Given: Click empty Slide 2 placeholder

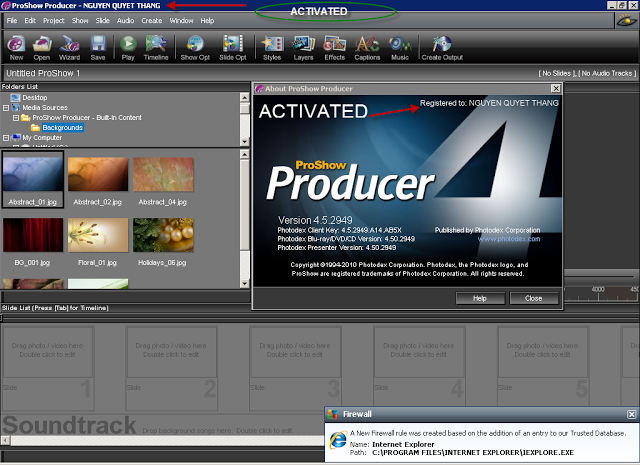Looking at the screenshot, I should click(171, 367).
